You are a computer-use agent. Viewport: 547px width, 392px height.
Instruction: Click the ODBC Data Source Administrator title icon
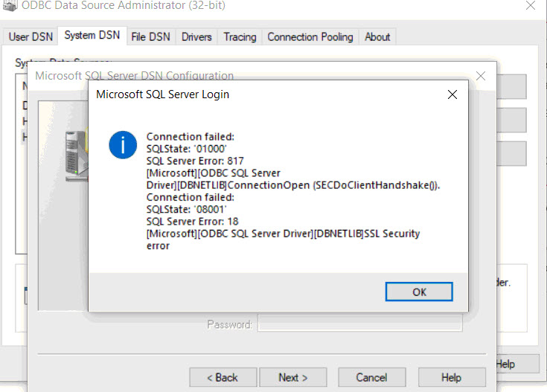(10, 5)
